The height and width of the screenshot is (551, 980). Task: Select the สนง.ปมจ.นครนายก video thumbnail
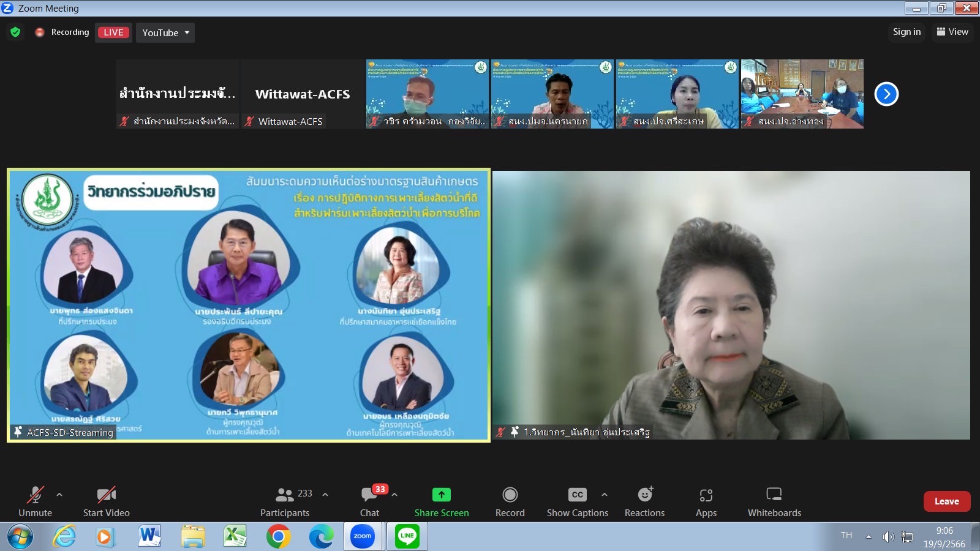(552, 94)
